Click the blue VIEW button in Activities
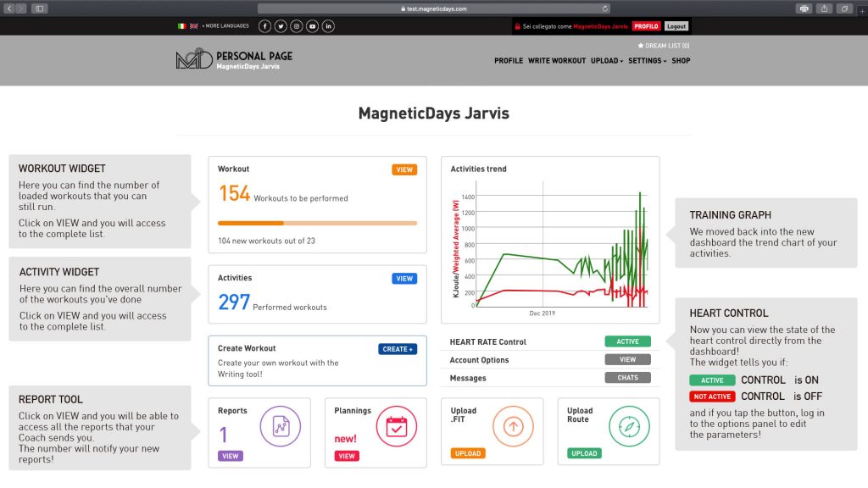 (404, 279)
